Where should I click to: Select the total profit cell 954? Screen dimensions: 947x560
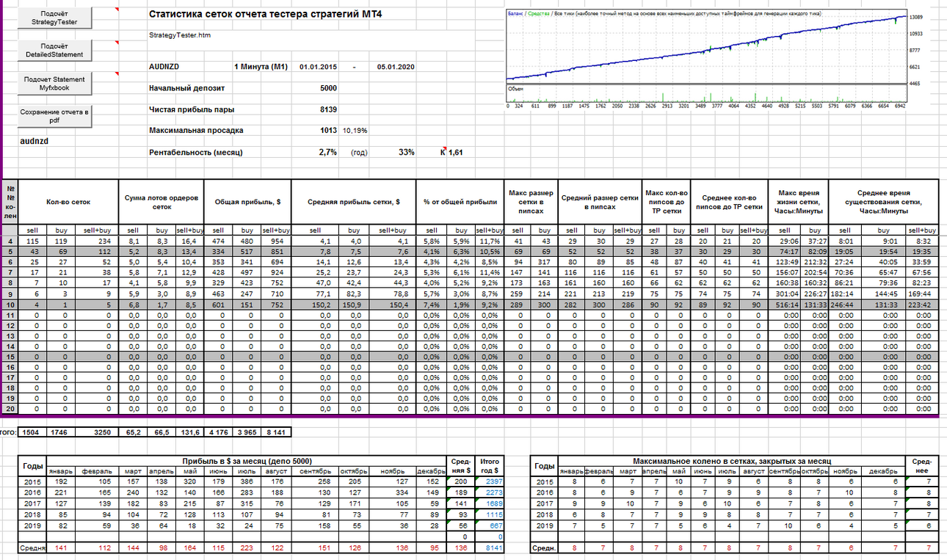[277, 241]
